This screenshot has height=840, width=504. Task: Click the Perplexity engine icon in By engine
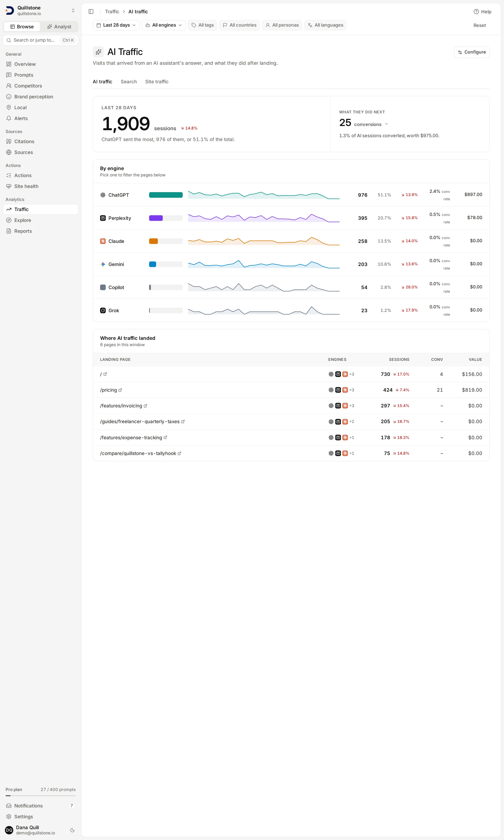click(103, 218)
